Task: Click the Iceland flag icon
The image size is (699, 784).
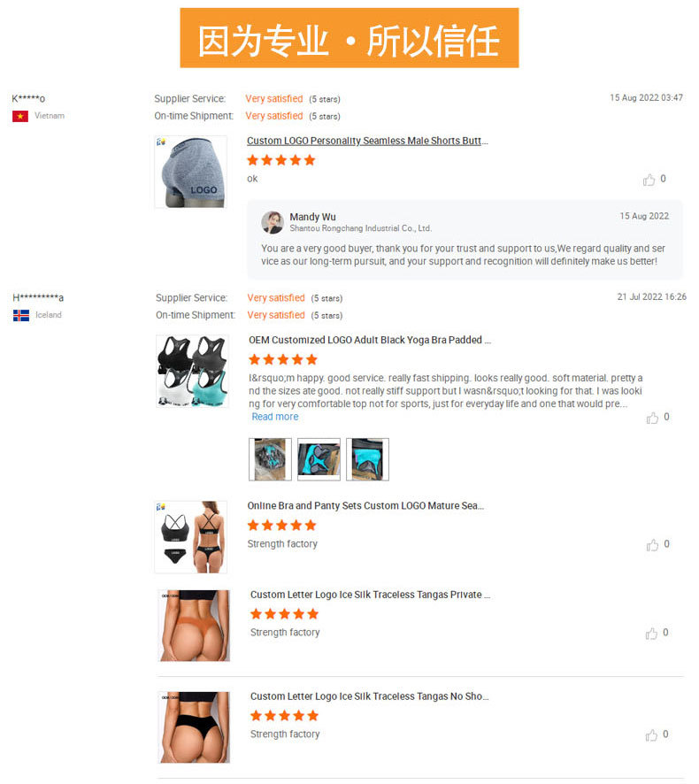Action: point(21,316)
